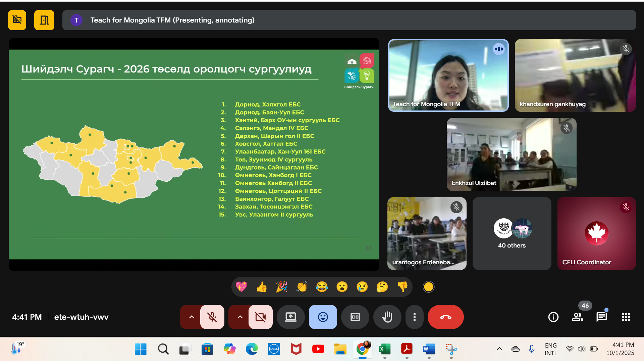This screenshot has width=644, height=361.
Task: Open the ENG INTL language switcher
Action: coord(550,349)
